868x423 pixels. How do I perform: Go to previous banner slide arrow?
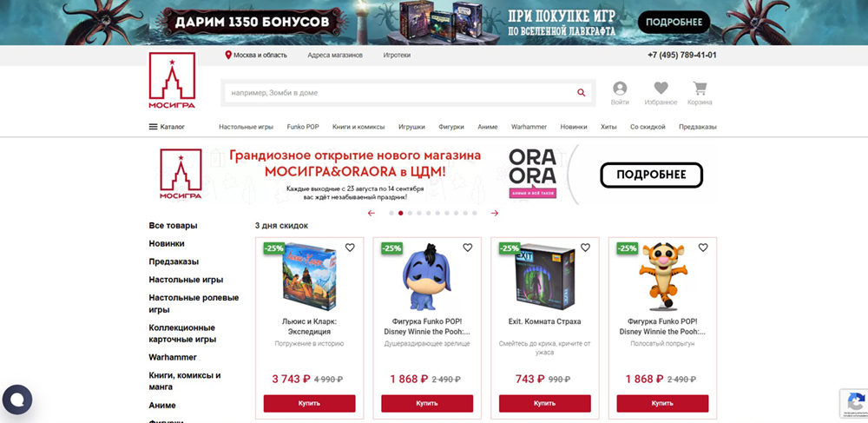pyautogui.click(x=372, y=213)
